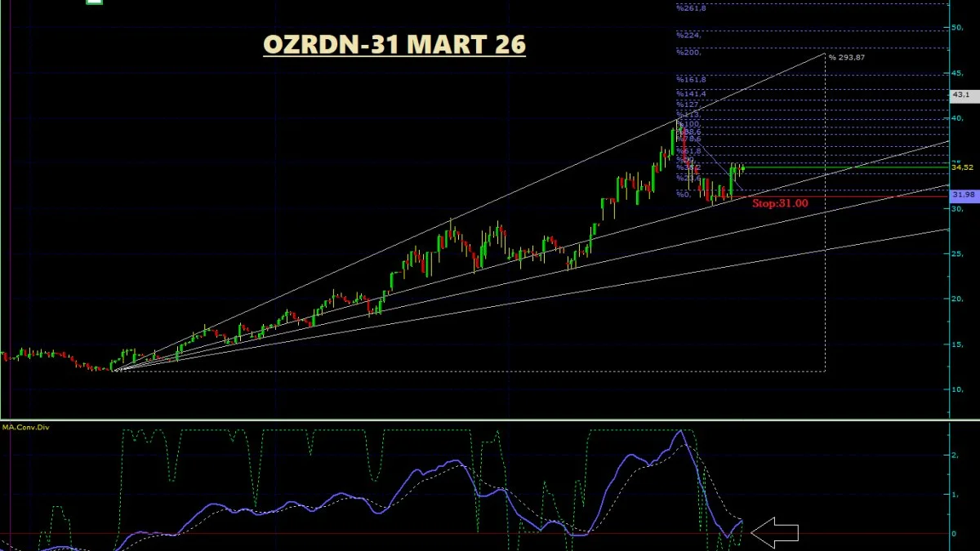Select the %261,8 Fibonacci level label
Image resolution: width=980 pixels, height=551 pixels.
click(x=690, y=7)
